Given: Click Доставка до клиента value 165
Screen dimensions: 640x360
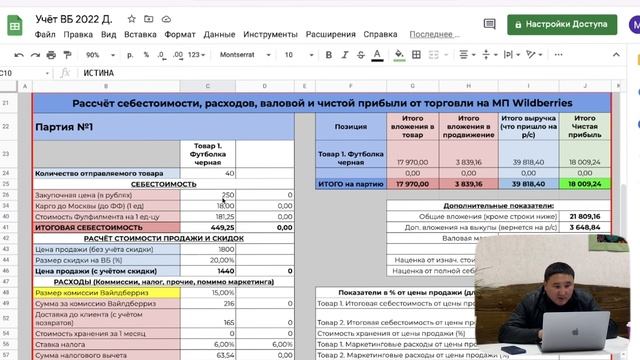Looking at the screenshot, I should [x=207, y=318].
